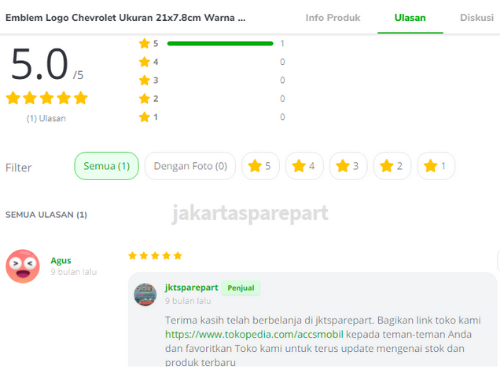This screenshot has height=374, width=500.
Task: Click the green 5-star rating bar
Action: [220, 43]
